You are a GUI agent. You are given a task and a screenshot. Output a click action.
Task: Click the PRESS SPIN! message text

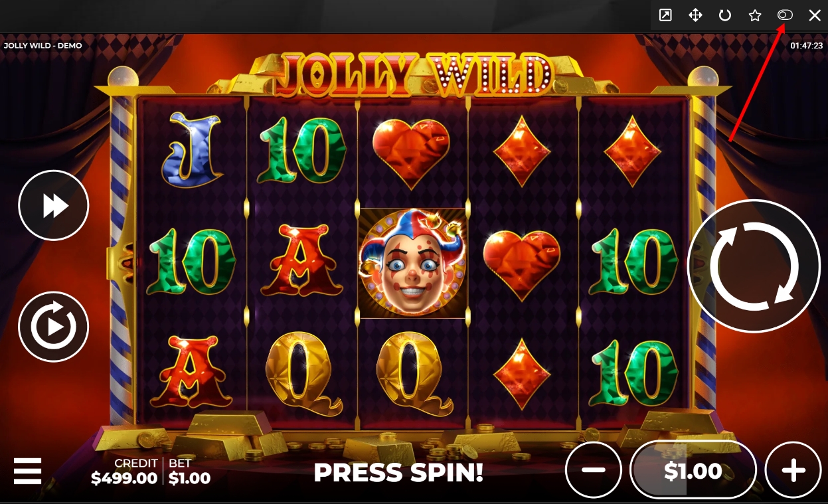[x=398, y=473]
